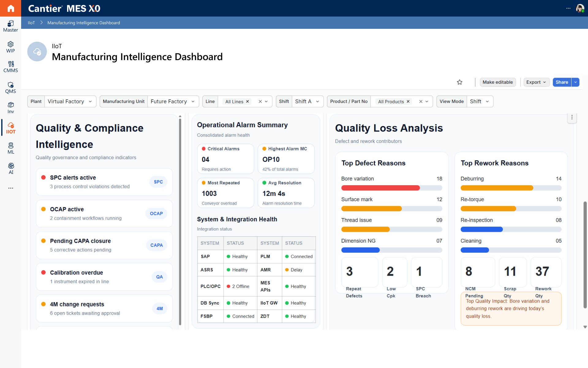Click the OCAP badge button
Screen dimensions: 588x368
coord(156,213)
